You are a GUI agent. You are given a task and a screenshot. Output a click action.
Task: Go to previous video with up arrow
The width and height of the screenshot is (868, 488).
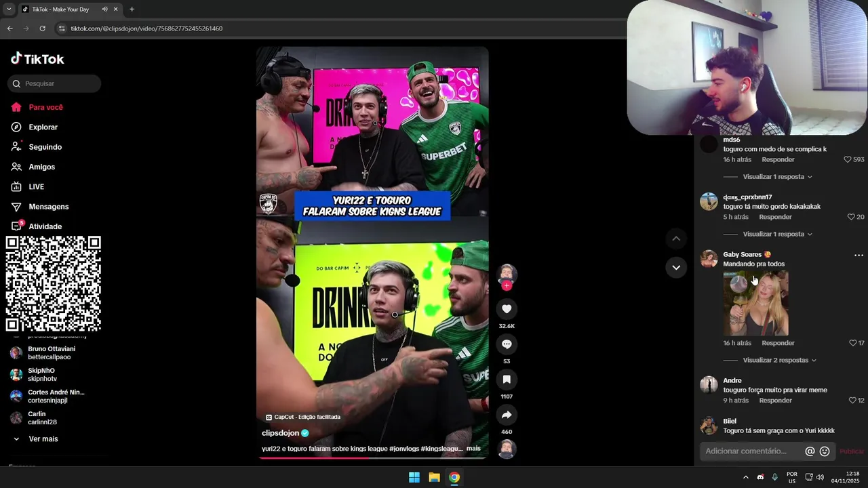[676, 239]
